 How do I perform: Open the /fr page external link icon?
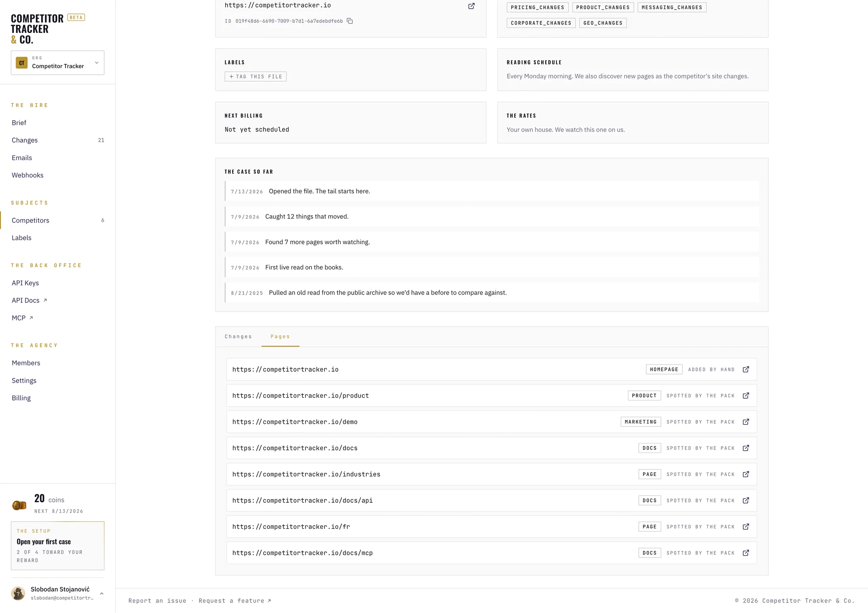(x=746, y=527)
